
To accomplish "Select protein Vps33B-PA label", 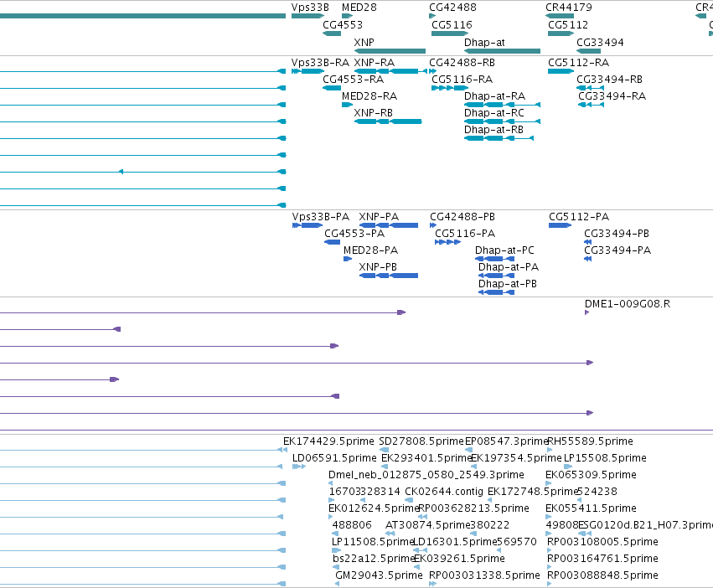I will pyautogui.click(x=321, y=216).
